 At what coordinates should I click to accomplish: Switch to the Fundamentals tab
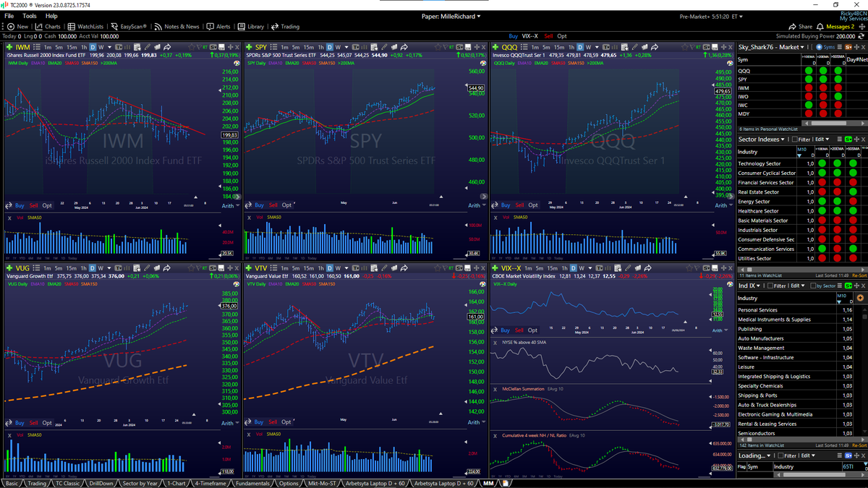pyautogui.click(x=253, y=483)
